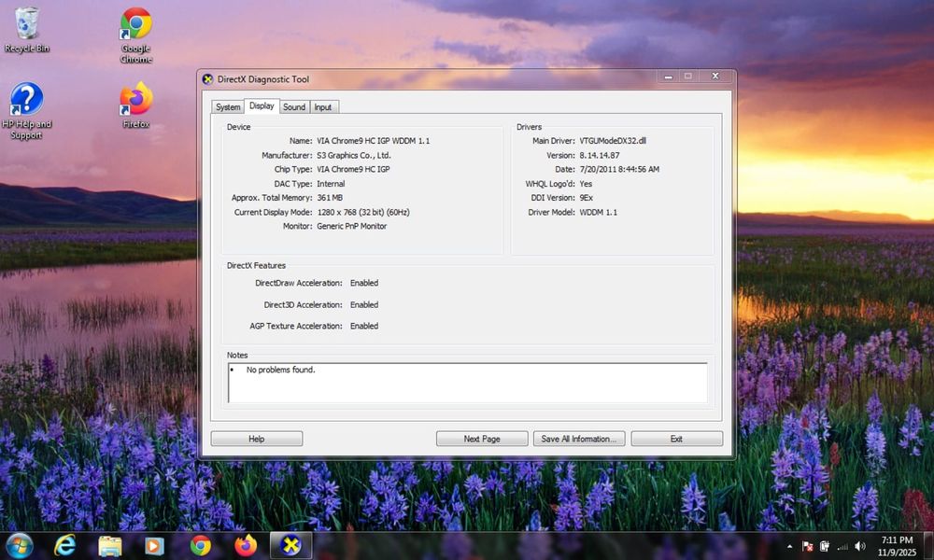Open the Windows Start orb
Viewport: 934px width, 560px height.
pyautogui.click(x=19, y=546)
